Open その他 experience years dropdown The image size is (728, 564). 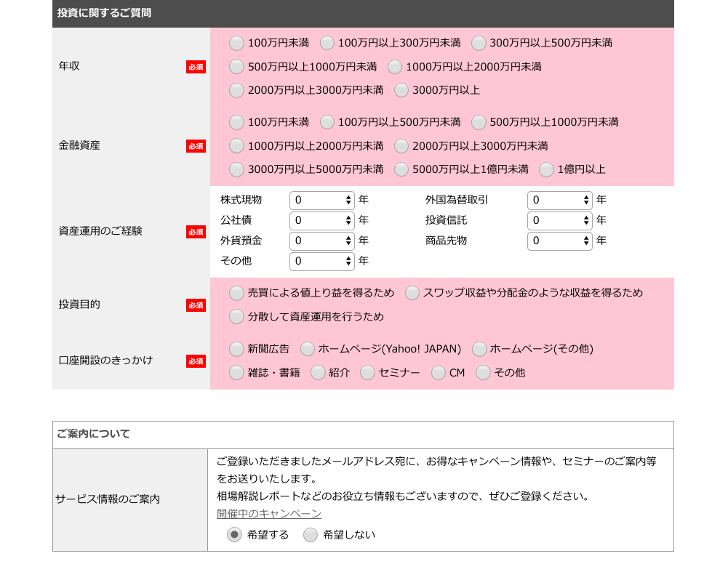[321, 261]
